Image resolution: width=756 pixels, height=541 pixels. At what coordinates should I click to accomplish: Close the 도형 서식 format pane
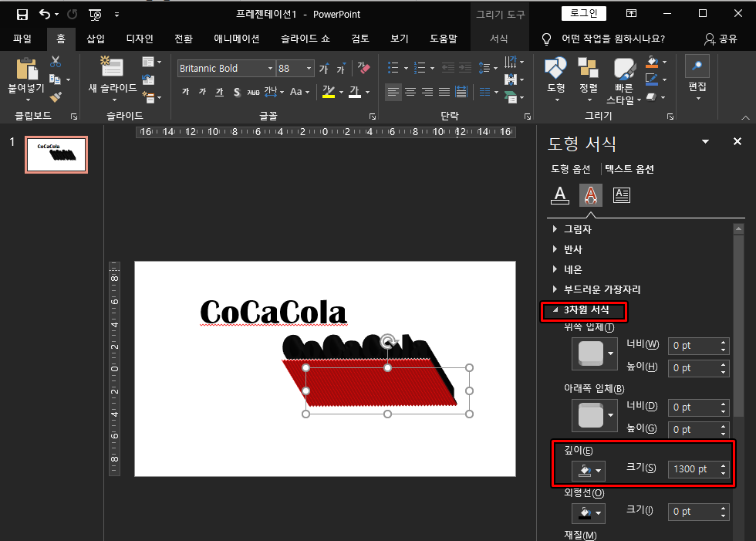click(x=737, y=141)
